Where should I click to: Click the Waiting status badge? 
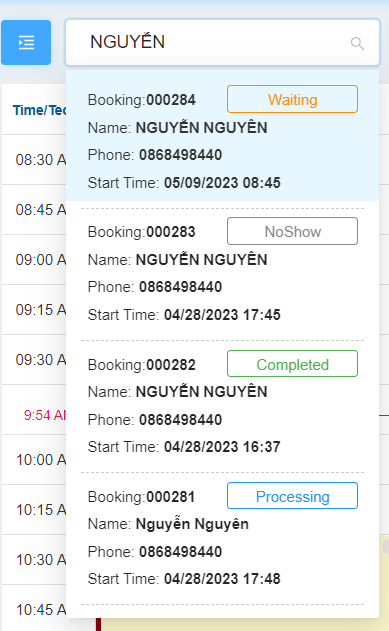pos(292,99)
